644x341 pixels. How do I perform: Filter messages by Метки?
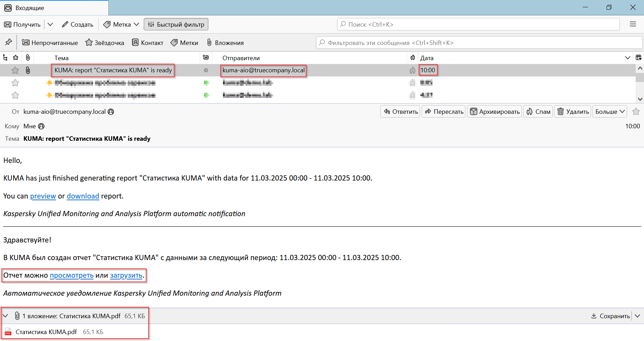[x=184, y=43]
